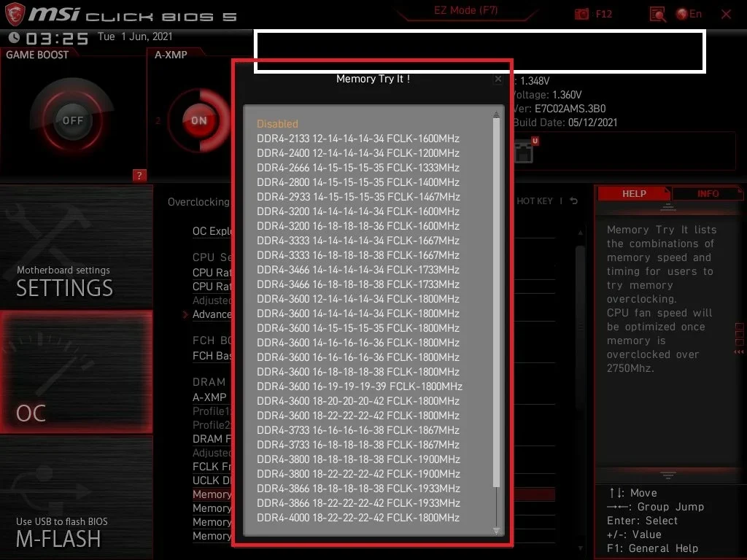Switch to the HELP tab
The width and height of the screenshot is (747, 560).
[x=633, y=193]
